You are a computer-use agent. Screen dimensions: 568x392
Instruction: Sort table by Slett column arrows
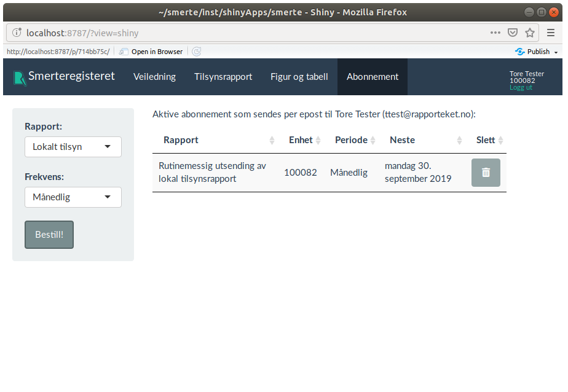point(500,141)
